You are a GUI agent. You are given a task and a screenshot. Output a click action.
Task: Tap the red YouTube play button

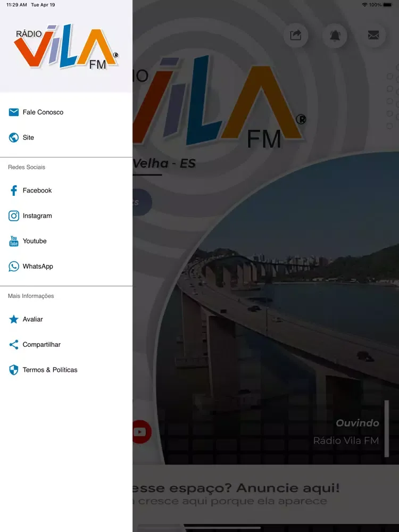(x=141, y=431)
